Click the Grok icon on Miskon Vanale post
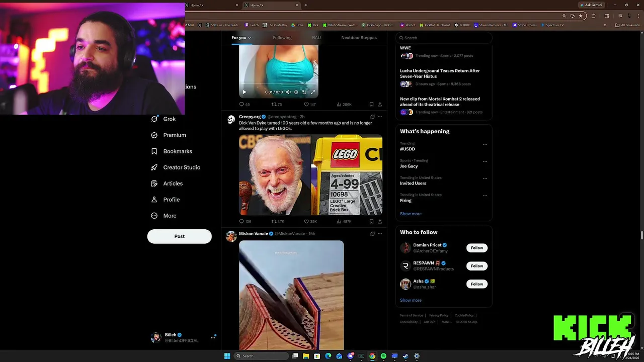 point(372,234)
